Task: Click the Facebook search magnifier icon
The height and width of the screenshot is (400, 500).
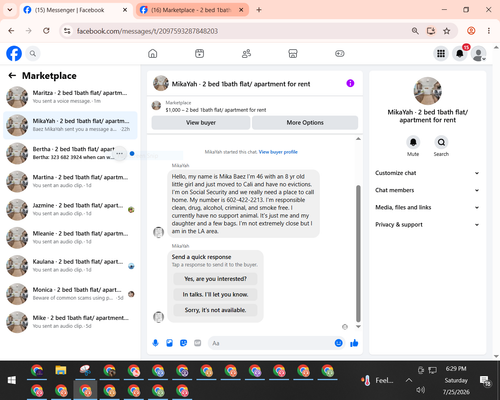Action: (x=33, y=53)
